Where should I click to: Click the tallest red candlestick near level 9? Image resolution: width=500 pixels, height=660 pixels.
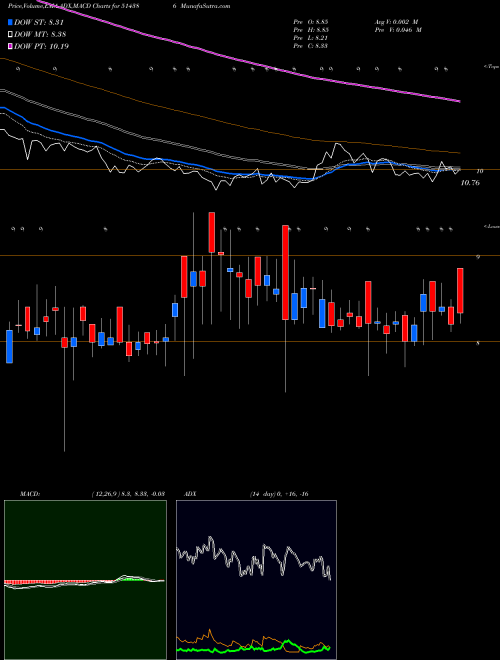point(285,272)
